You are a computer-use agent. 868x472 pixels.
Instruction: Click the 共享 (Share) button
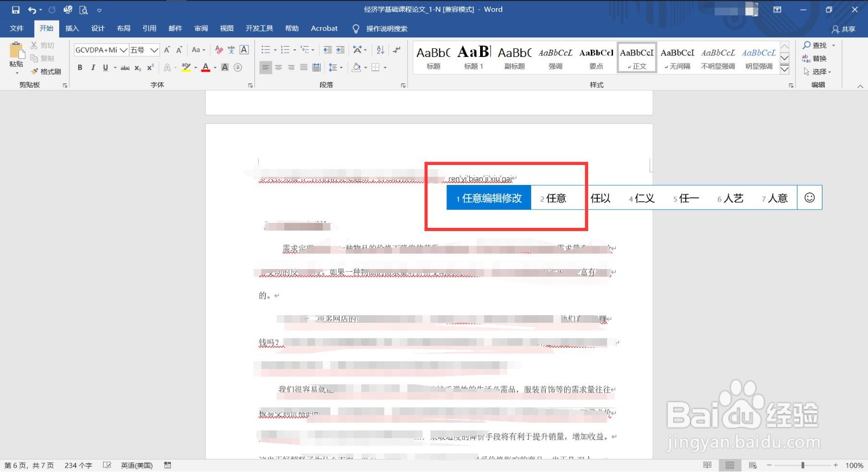(x=844, y=29)
